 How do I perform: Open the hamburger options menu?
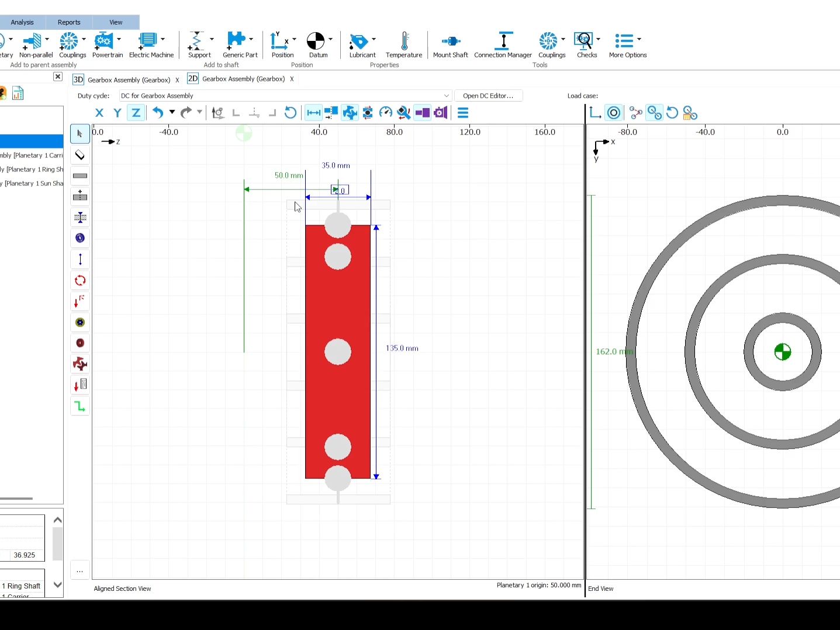[463, 113]
